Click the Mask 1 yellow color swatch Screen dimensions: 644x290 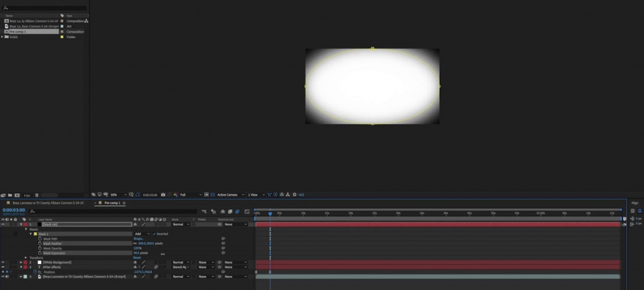[x=35, y=234]
